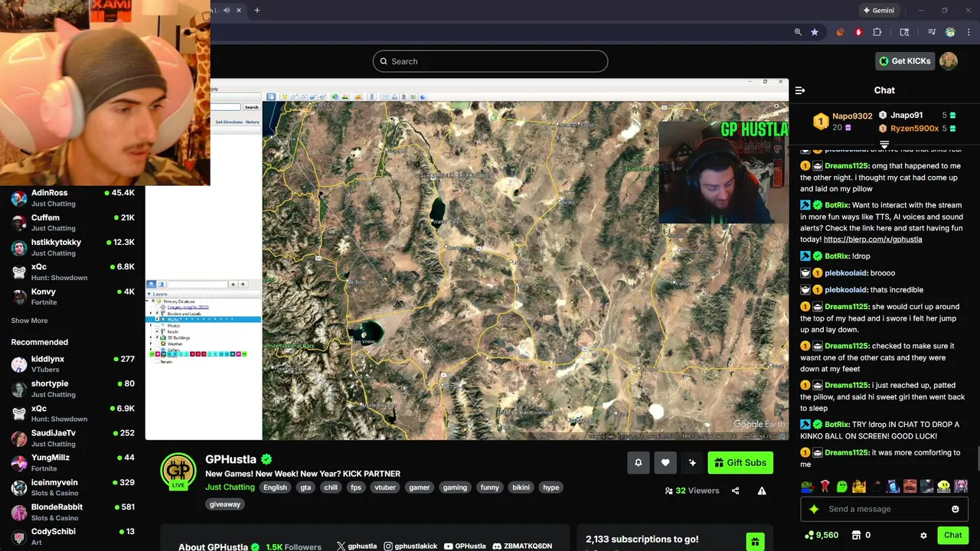Open the browser extensions puzzle icon

tap(877, 32)
